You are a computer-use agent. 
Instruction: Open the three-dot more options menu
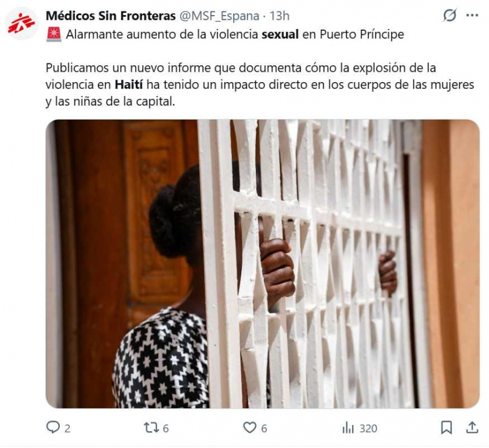(x=472, y=15)
